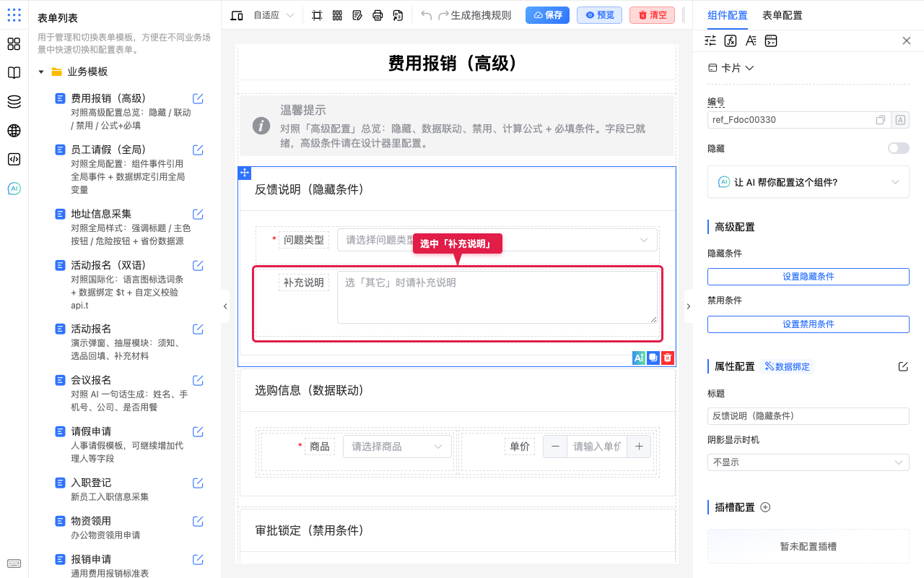The width and height of the screenshot is (924, 578).
Task: Open the components squares icon in left sidebar
Action: (14, 44)
